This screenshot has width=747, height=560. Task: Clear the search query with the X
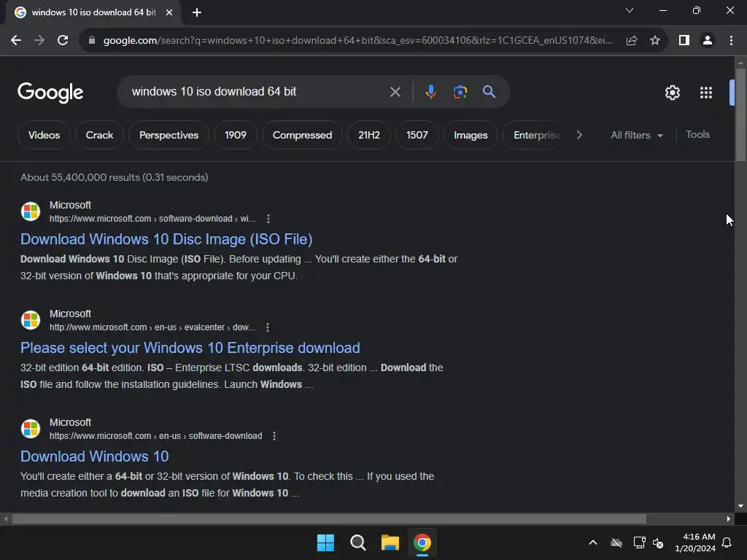pyautogui.click(x=395, y=92)
